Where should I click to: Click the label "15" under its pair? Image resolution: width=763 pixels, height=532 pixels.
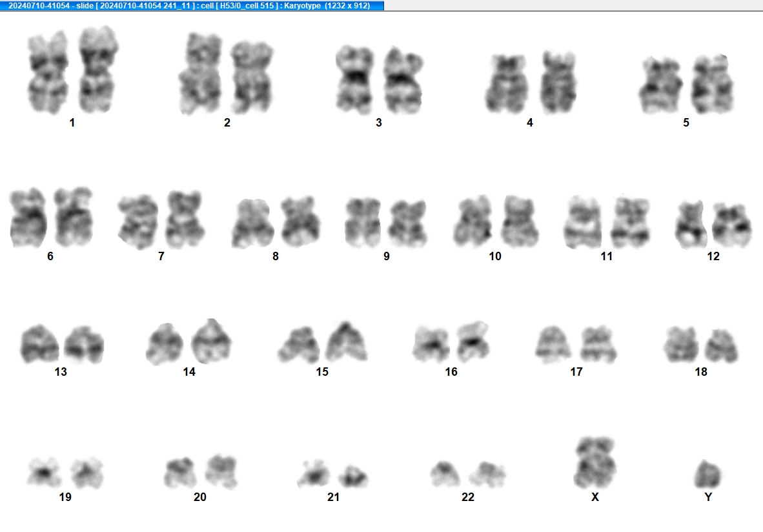coord(322,372)
